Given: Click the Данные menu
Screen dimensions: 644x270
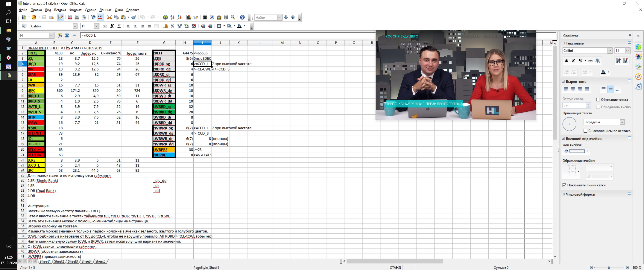Looking at the screenshot, I should (105, 10).
